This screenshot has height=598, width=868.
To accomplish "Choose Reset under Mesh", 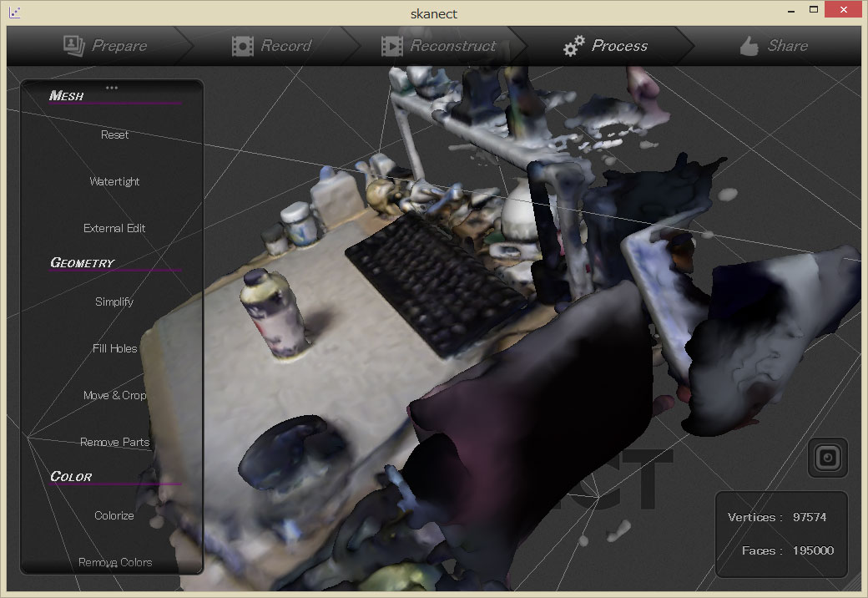I will tap(114, 134).
